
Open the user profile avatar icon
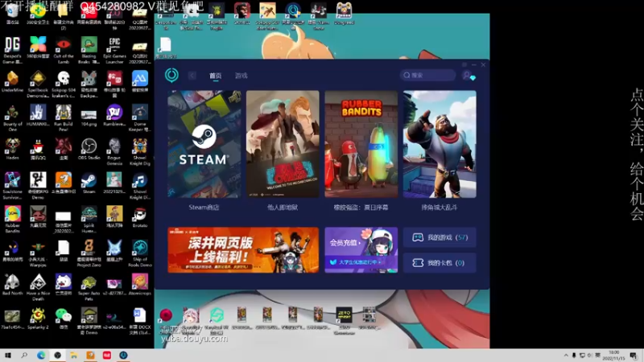click(468, 76)
